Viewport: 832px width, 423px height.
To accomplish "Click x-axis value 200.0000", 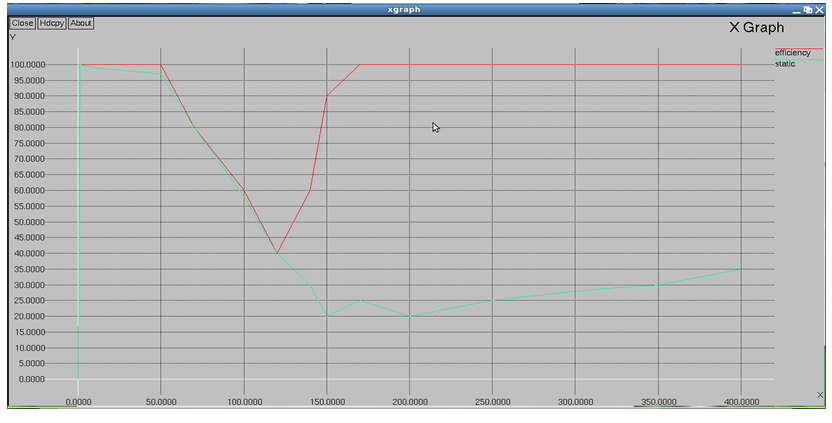I will (410, 402).
